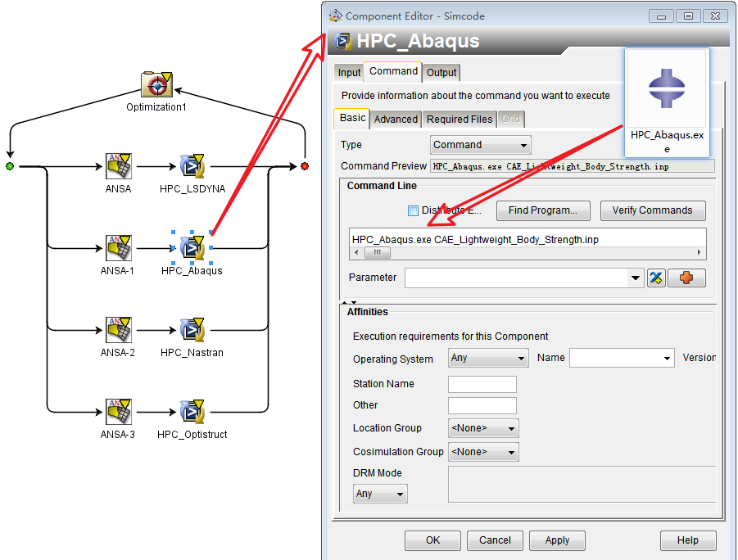Click the orange plus add parameter button

point(686,278)
